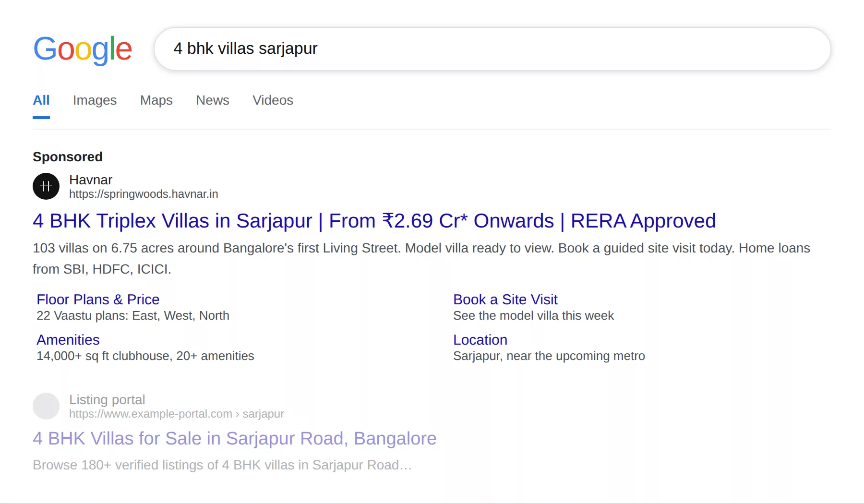Click the springwoods.havnar.in URL

click(144, 194)
